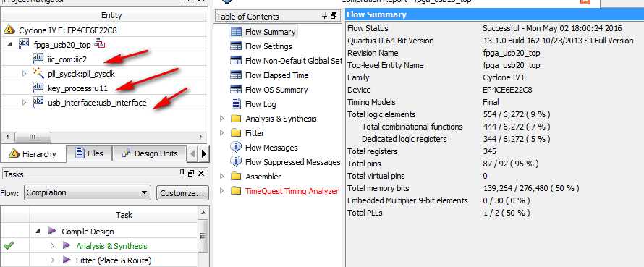Expand the usb_interface:usb_interface node
Image resolution: width=644 pixels, height=267 pixels.
(x=24, y=102)
